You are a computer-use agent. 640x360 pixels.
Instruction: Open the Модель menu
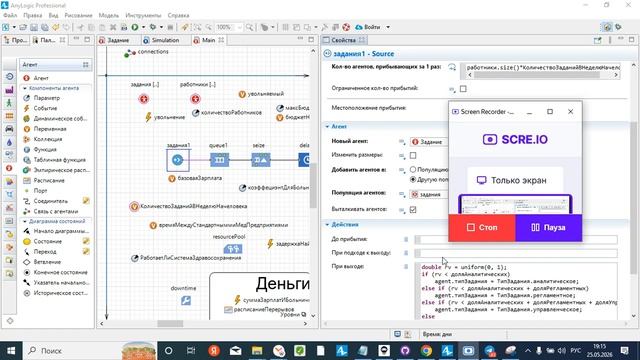coord(109,15)
